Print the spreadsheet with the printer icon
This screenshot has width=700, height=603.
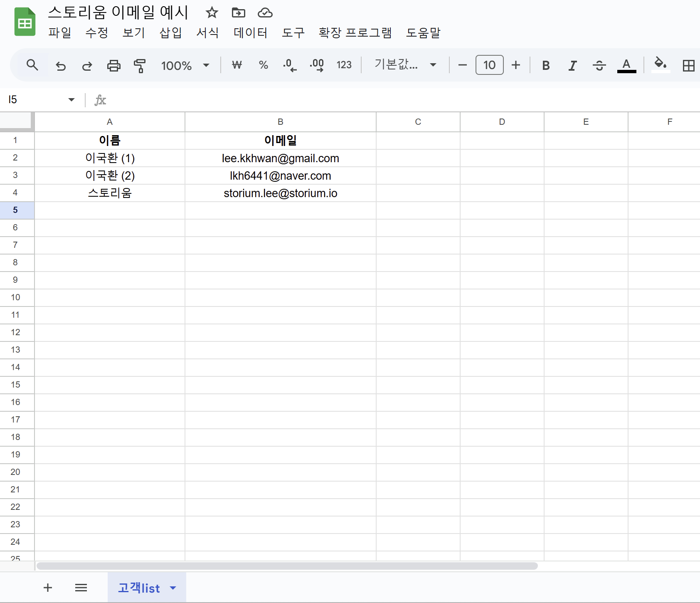(113, 66)
